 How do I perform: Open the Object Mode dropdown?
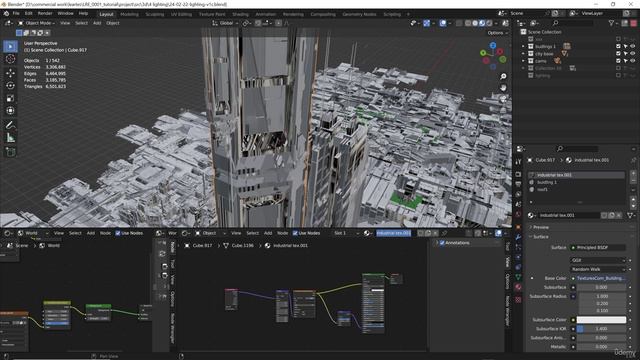(37, 23)
